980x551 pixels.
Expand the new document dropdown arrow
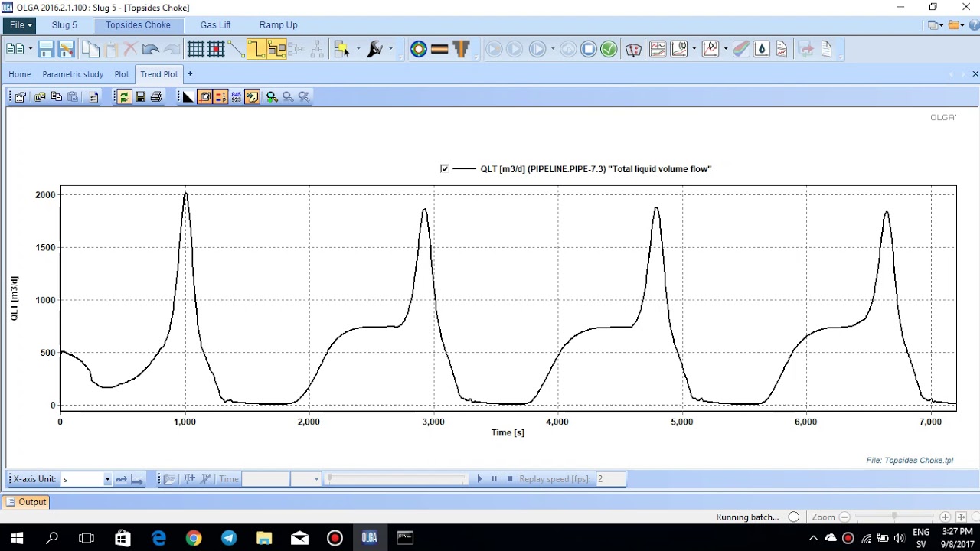pos(31,50)
